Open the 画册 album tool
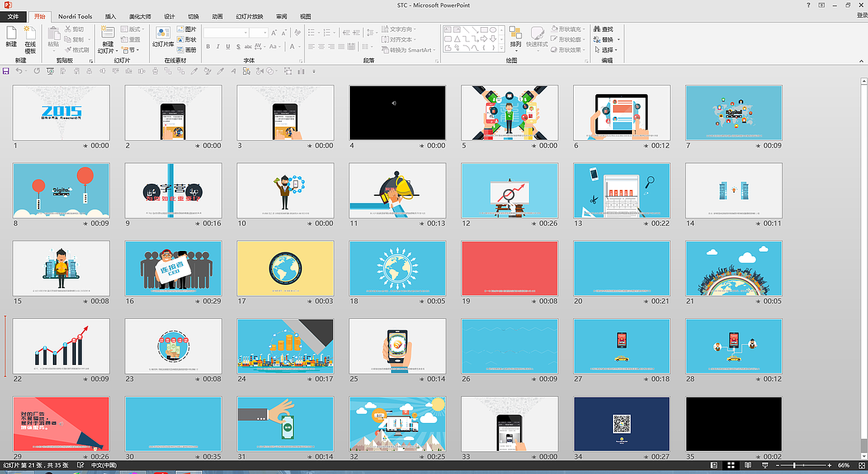 coord(186,50)
